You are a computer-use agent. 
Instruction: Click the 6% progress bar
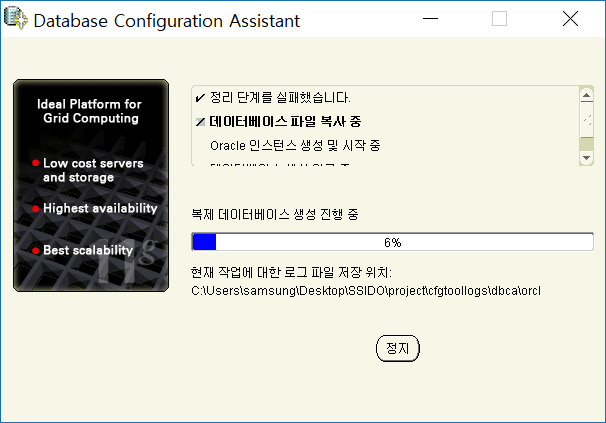[393, 242]
